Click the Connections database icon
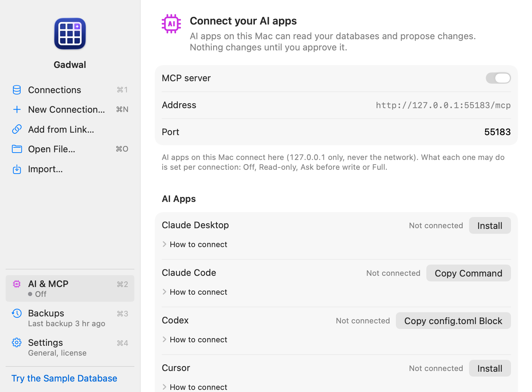532x392 pixels. coord(17,90)
